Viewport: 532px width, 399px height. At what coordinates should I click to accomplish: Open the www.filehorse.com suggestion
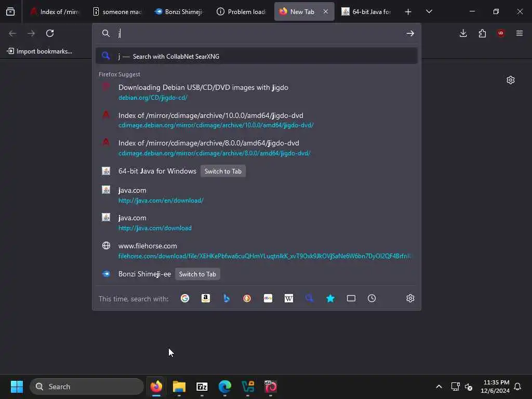(x=257, y=251)
